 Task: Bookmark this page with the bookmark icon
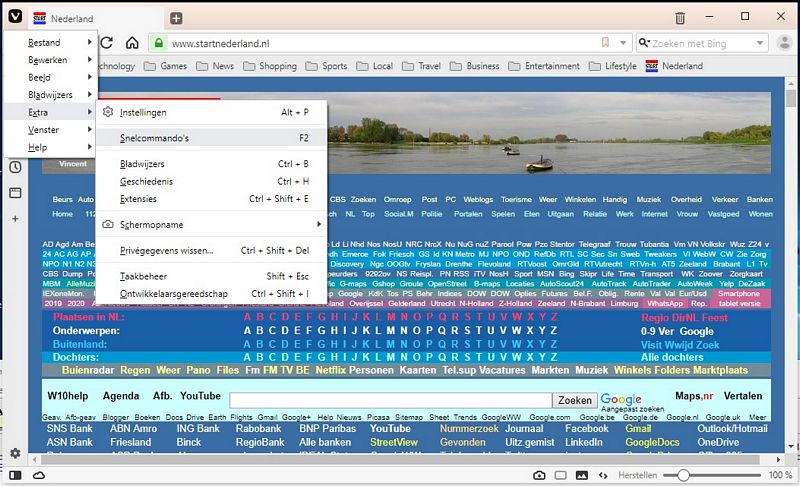605,43
